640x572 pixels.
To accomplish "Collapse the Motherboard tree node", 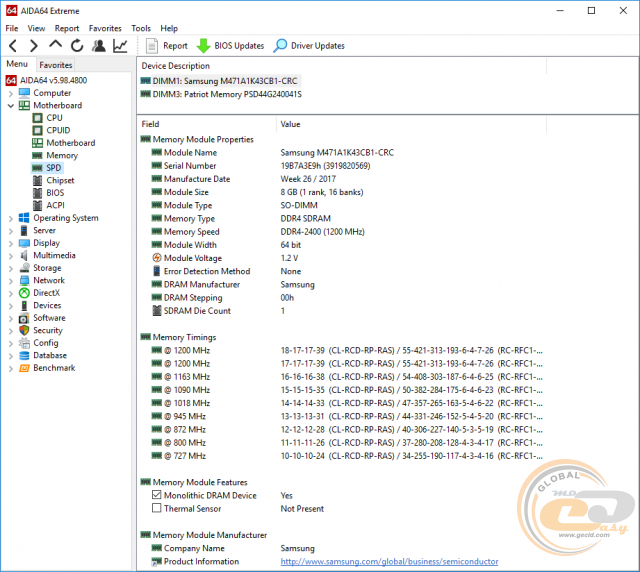I will click(x=11, y=106).
